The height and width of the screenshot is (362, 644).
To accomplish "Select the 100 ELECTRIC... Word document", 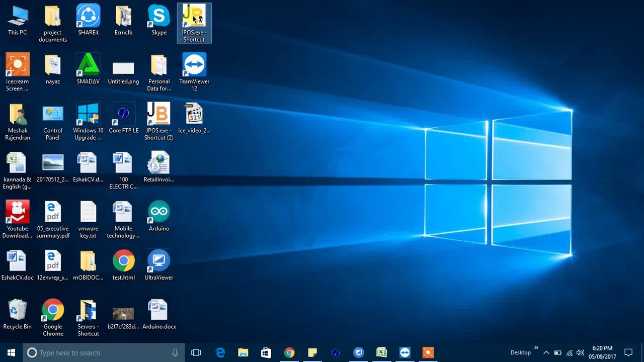I will (x=123, y=171).
